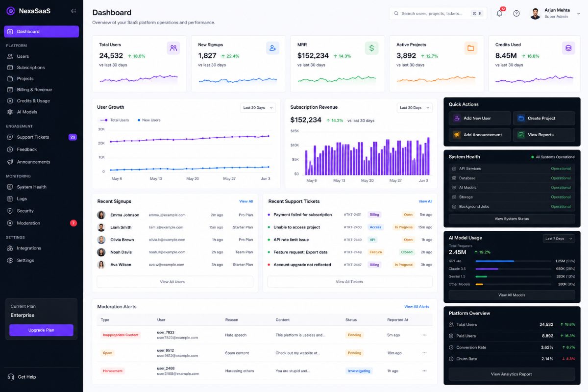Open User Growth Last 30 Days dropdown
This screenshot has height=392, width=588.
[x=258, y=108]
